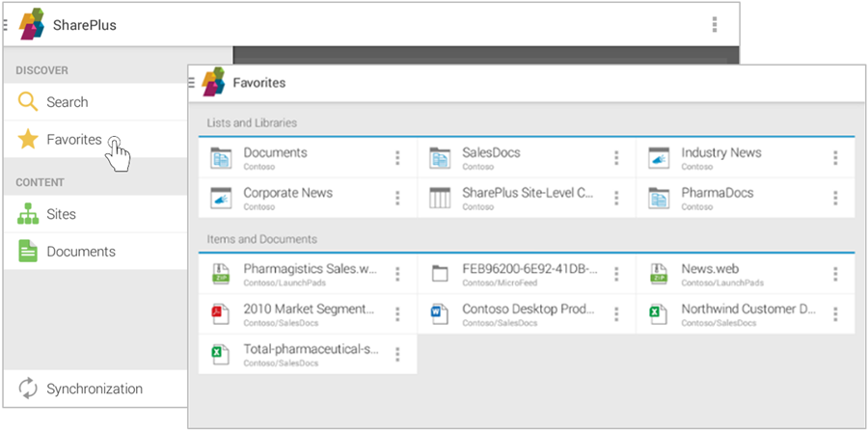Click the Corporate News list icon
Viewport: 868px width, 430px height.
tap(222, 198)
